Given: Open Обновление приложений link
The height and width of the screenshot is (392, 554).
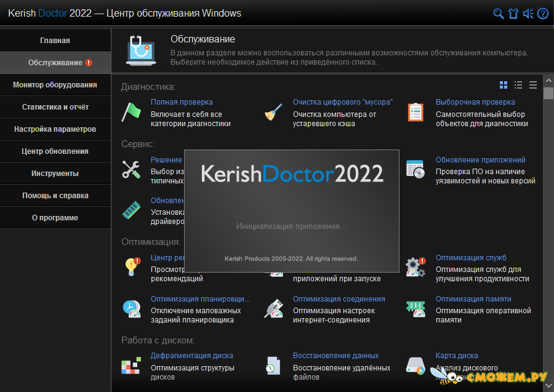Looking at the screenshot, I should [x=481, y=160].
